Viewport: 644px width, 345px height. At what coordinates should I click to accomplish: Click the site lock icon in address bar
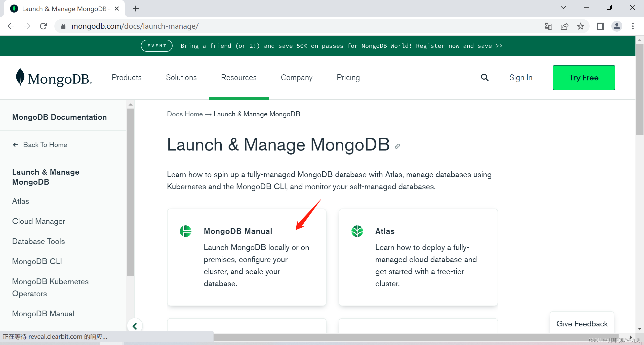click(x=63, y=26)
